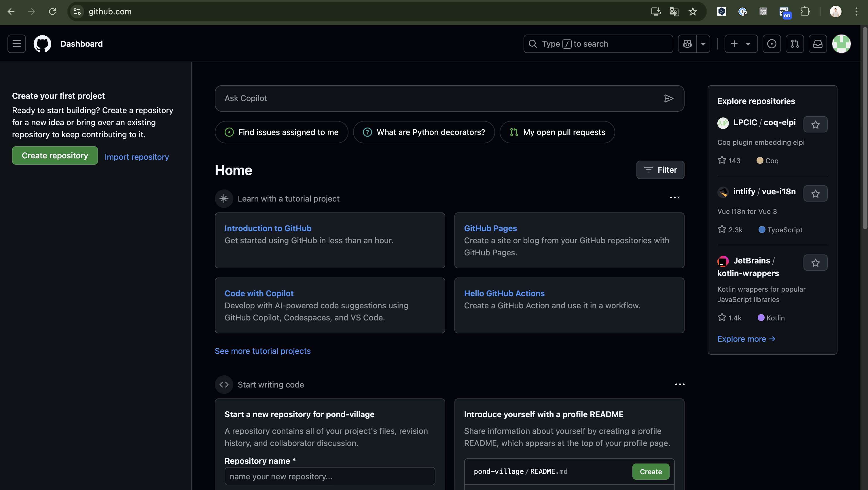Star the intlify/vue-i18n repository
This screenshot has width=868, height=490.
pyautogui.click(x=815, y=193)
